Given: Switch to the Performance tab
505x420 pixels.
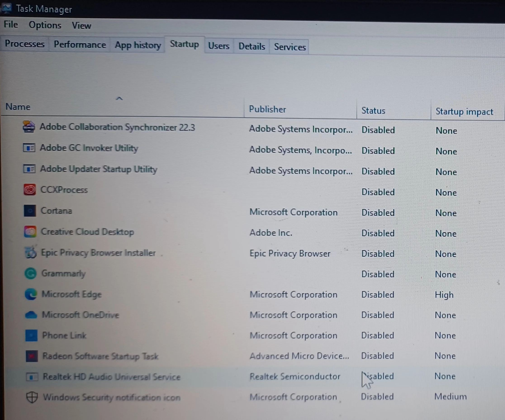Looking at the screenshot, I should tap(80, 45).
